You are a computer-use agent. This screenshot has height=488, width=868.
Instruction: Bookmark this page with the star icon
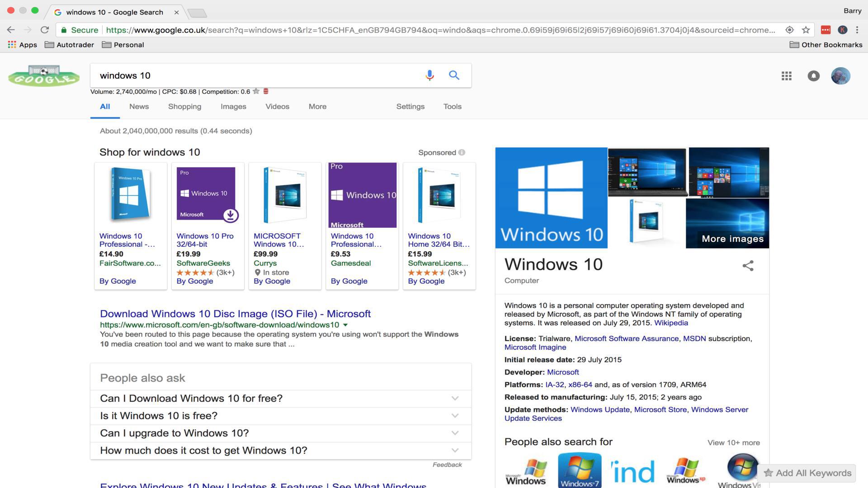[x=806, y=30]
